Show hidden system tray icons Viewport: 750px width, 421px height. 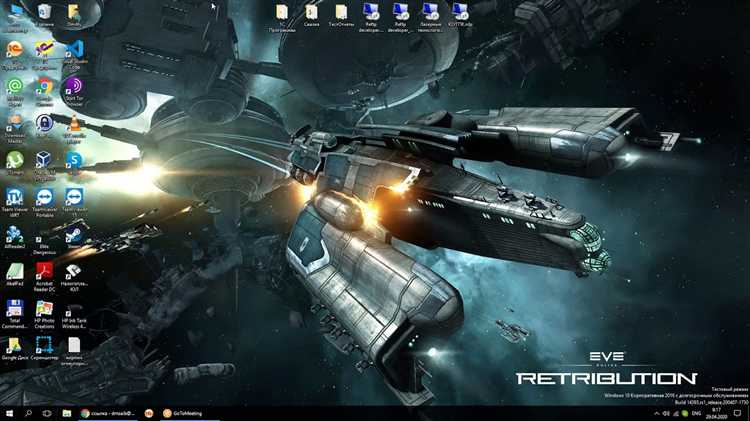click(x=657, y=413)
